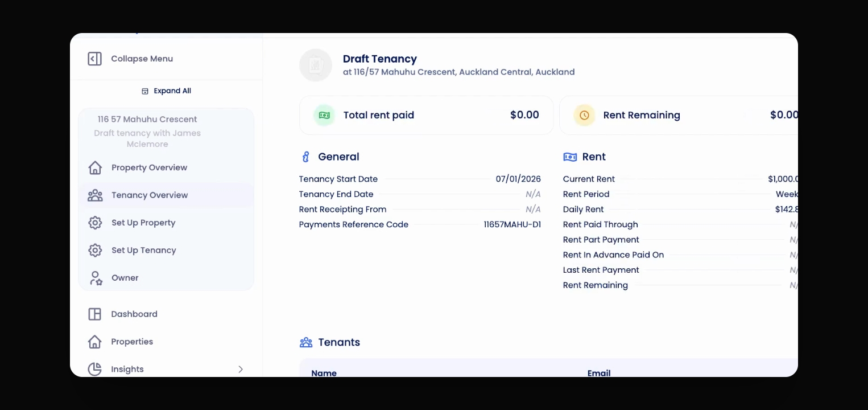
Task: Click the General section info icon
Action: (306, 157)
